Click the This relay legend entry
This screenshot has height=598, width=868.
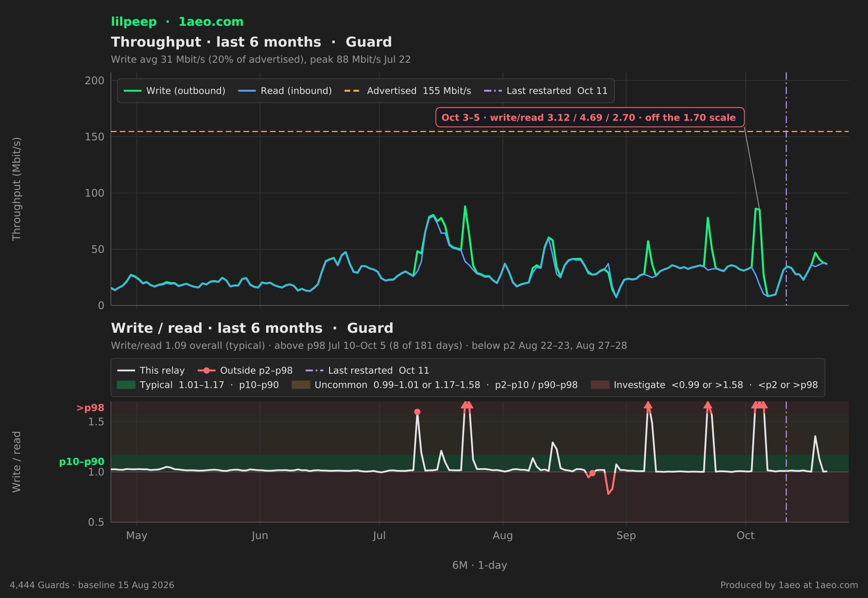click(151, 371)
